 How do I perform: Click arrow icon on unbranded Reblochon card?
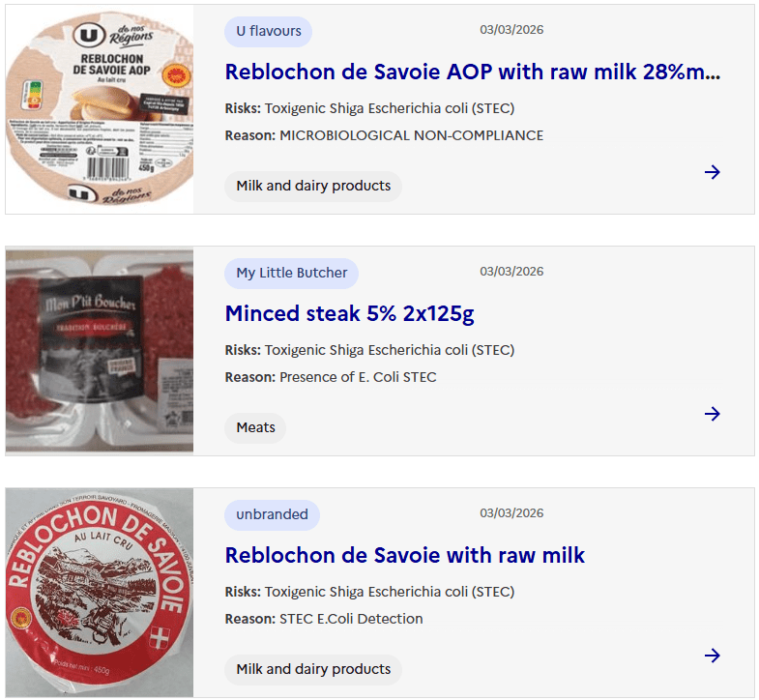[713, 656]
